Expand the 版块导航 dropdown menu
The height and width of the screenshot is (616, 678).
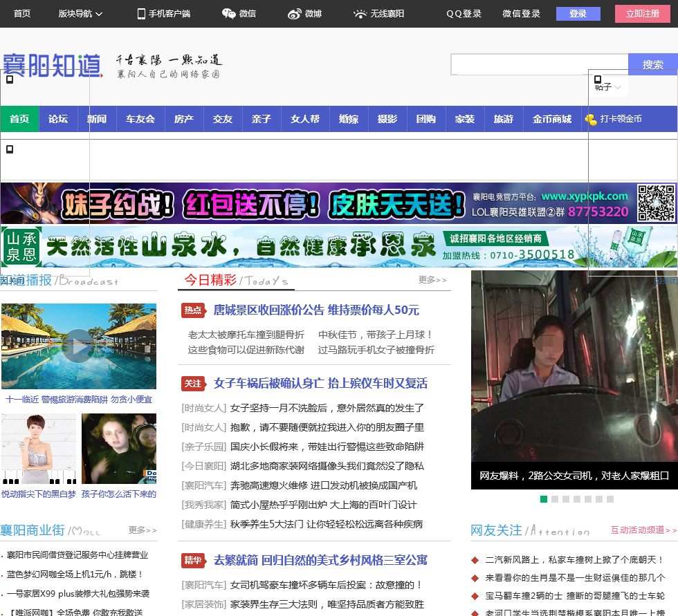(x=80, y=14)
